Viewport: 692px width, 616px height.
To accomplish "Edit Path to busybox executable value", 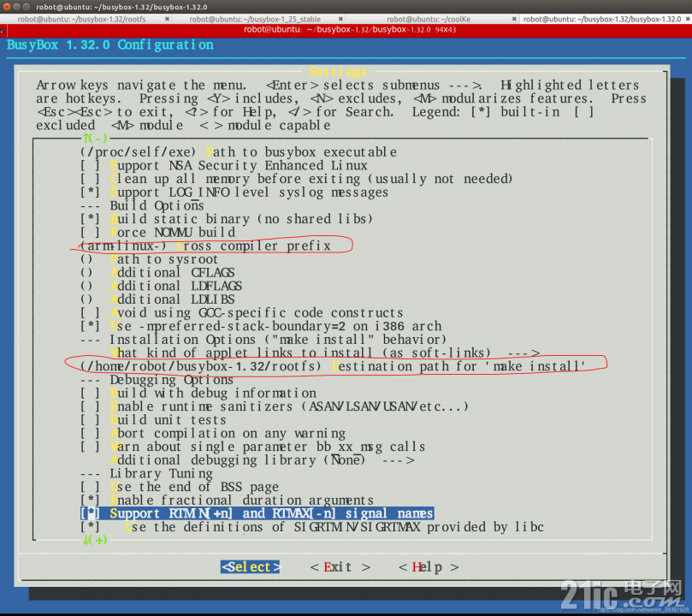I will (239, 152).
